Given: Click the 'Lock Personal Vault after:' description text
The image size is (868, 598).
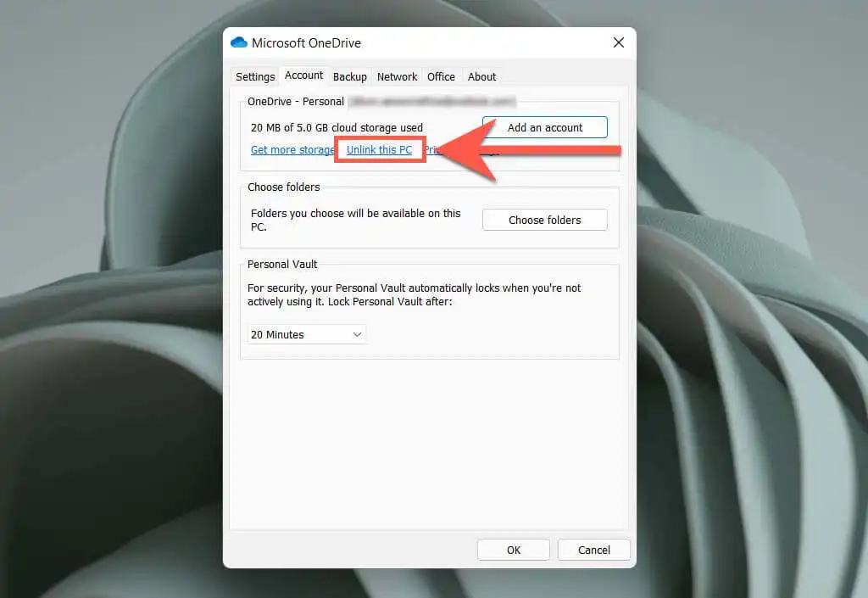Looking at the screenshot, I should pos(390,302).
